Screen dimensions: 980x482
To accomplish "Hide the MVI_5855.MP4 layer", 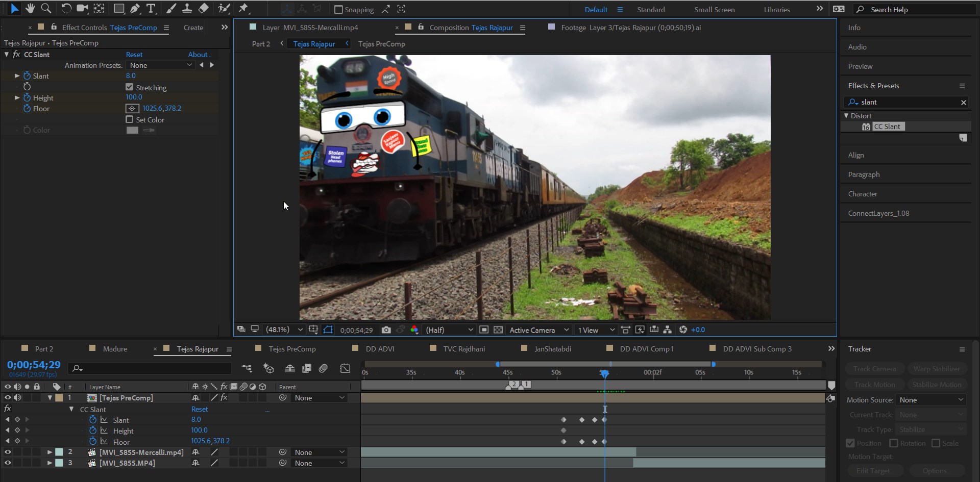I will click(x=8, y=463).
